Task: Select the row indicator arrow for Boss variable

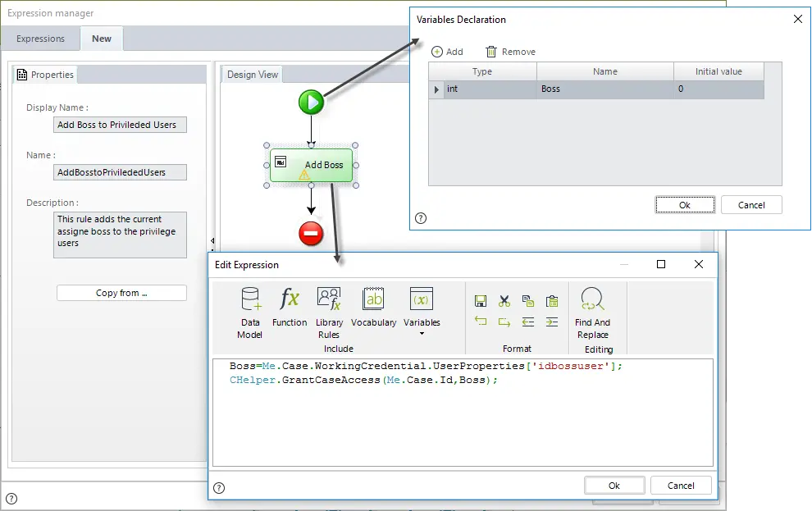Action: (436, 89)
